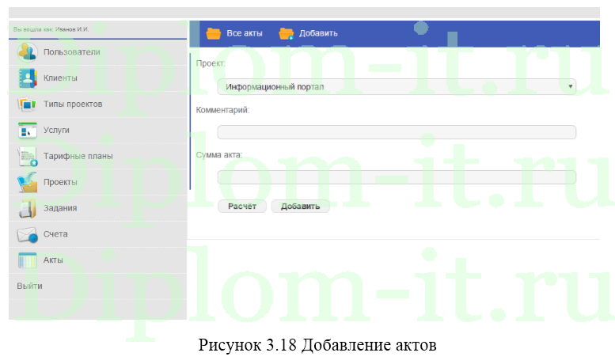Click the Добавить folder icon in toolbar
Image resolution: width=615 pixels, height=364 pixels.
(x=286, y=33)
